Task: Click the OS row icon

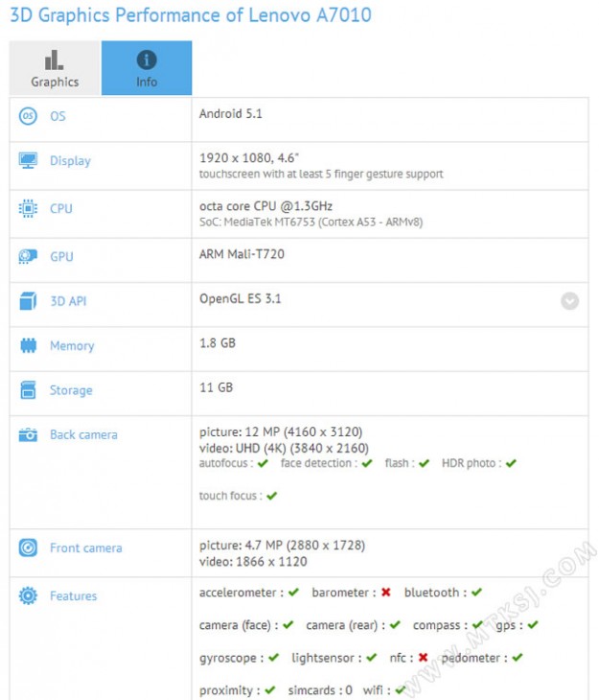Action: (x=28, y=116)
